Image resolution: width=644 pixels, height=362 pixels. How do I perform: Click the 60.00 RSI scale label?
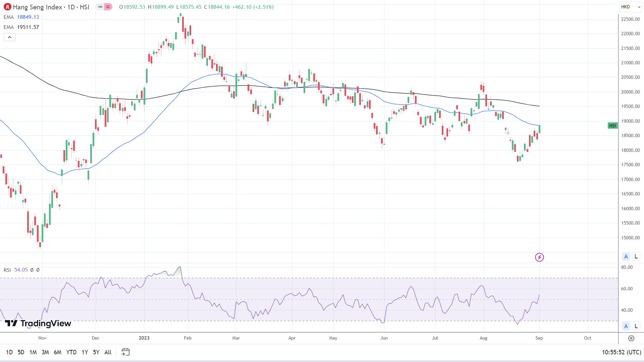pos(627,289)
